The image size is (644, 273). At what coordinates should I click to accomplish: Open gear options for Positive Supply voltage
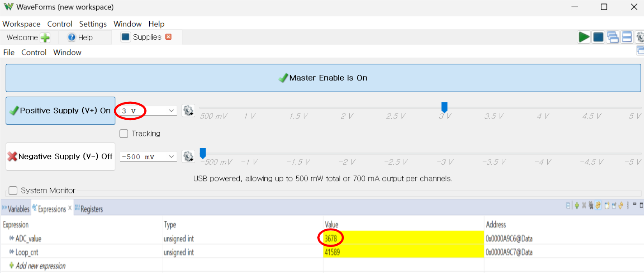(x=188, y=110)
